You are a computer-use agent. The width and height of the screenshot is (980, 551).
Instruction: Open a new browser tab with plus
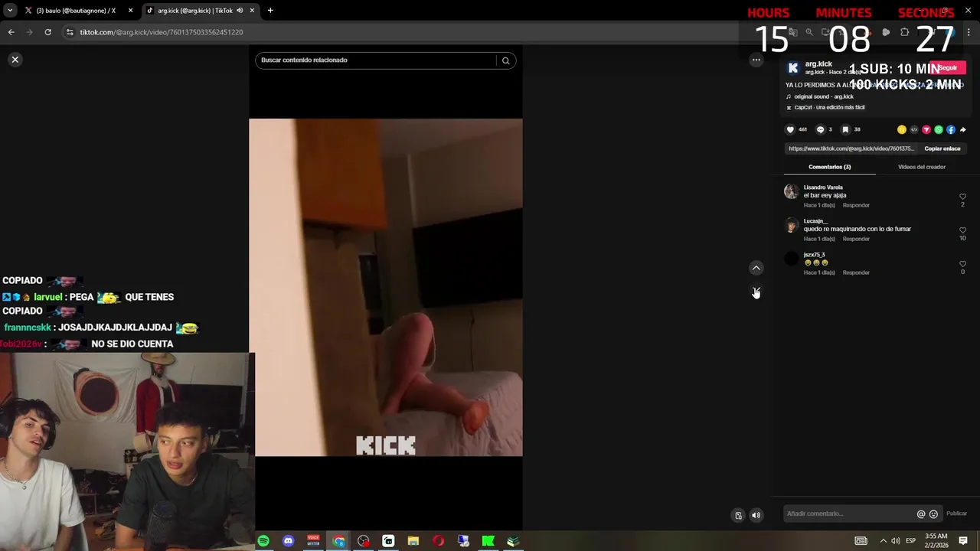pyautogui.click(x=270, y=11)
